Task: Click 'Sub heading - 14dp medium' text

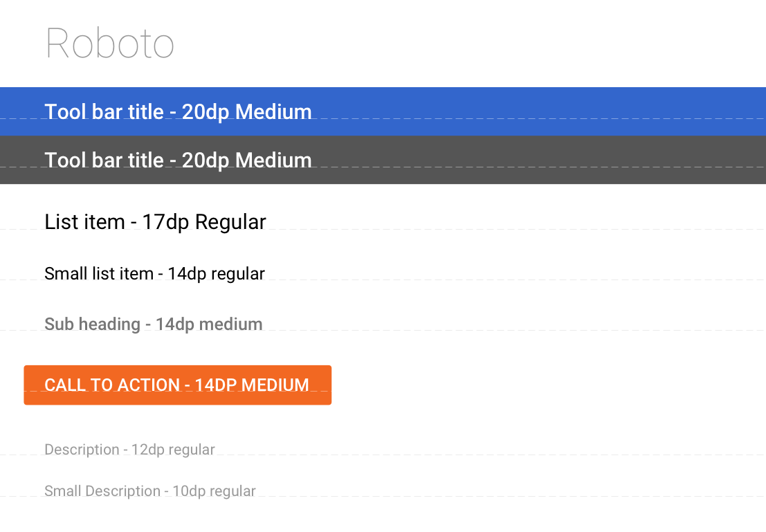Action: 154,324
